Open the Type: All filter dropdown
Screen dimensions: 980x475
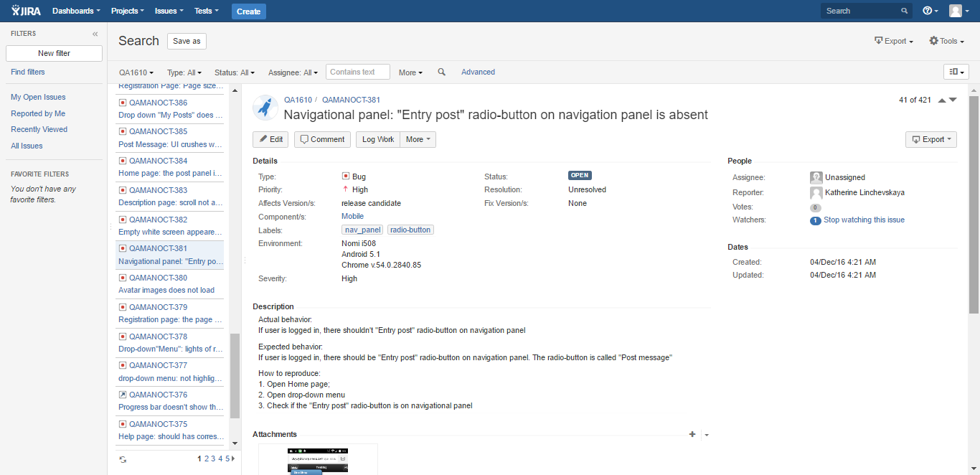click(184, 72)
